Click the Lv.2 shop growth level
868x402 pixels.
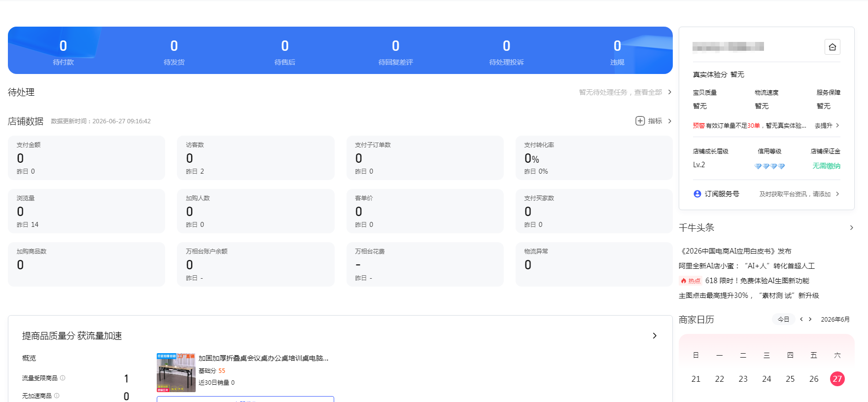click(x=699, y=165)
